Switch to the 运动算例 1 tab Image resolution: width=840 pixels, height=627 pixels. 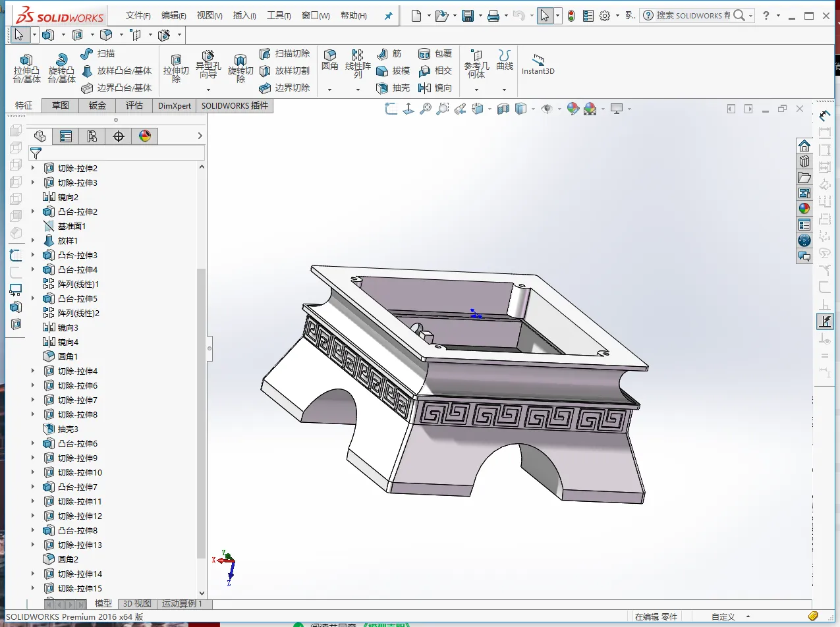coord(182,604)
